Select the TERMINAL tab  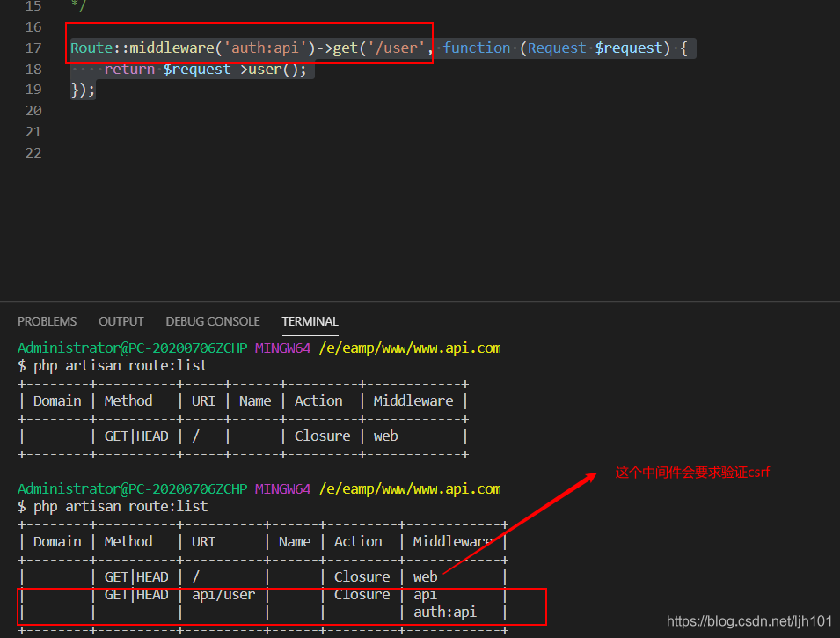(x=310, y=321)
